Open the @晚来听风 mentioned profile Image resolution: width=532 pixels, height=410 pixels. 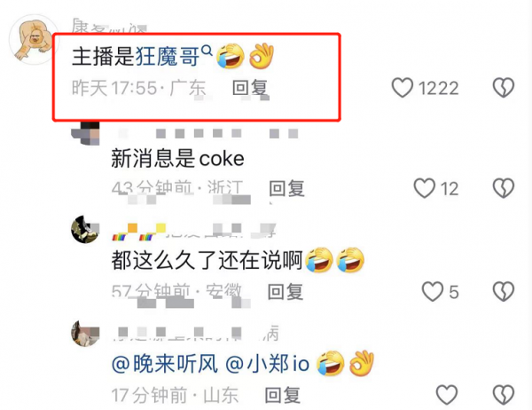pos(165,364)
